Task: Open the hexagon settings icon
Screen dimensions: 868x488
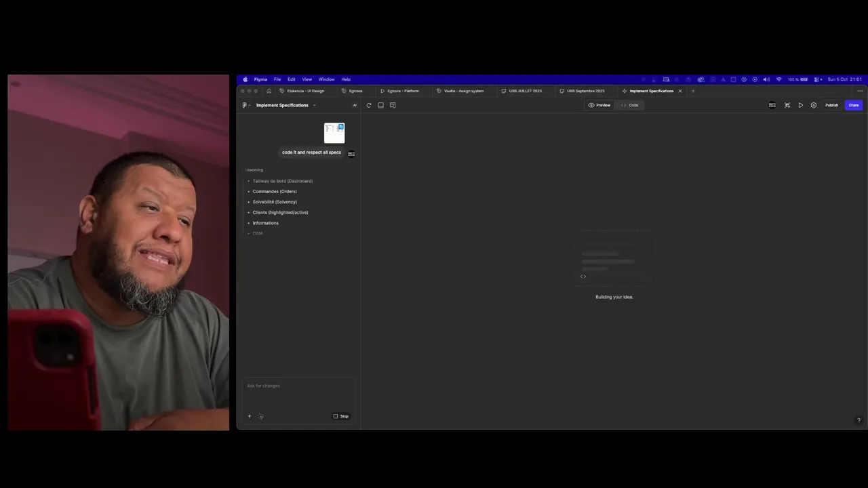Action: 814,105
